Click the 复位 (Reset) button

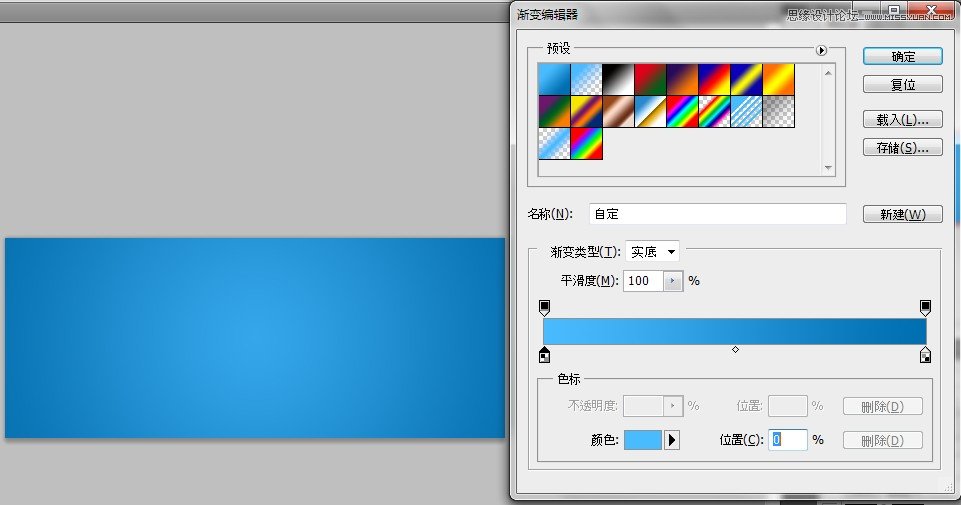coord(902,85)
